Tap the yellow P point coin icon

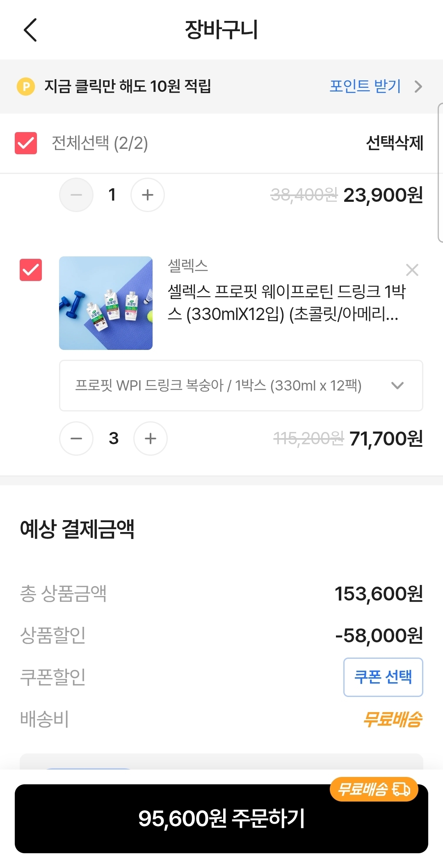tap(26, 87)
